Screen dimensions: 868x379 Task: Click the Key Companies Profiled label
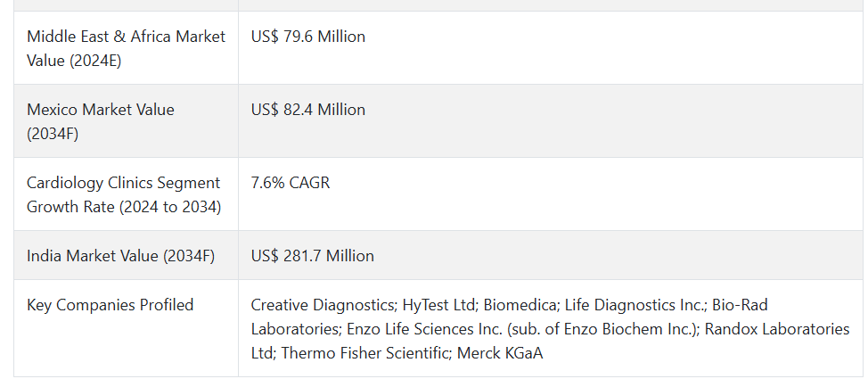111,305
